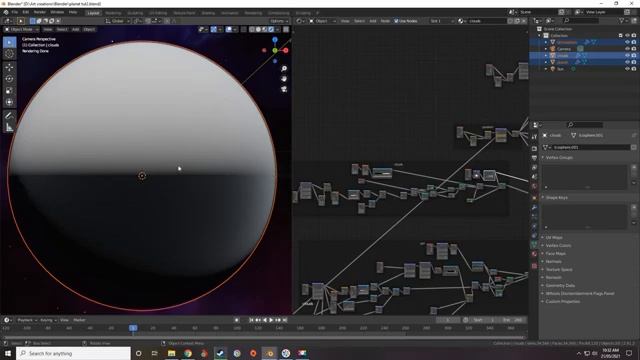This screenshot has height=360, width=640.
Task: Select the Select Box tool in viewport toolbar
Action: point(9,42)
